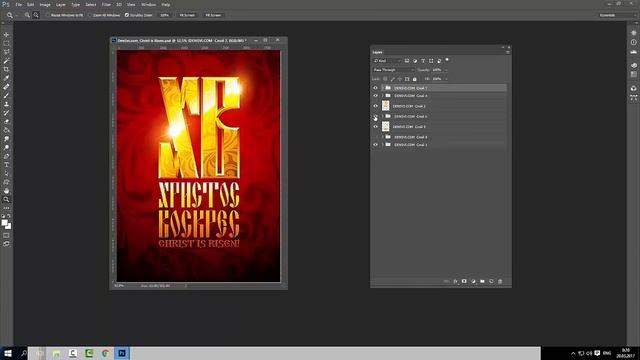Hide the selected top group layer eye
Viewport: 640px width, 360px height.
coord(376,88)
